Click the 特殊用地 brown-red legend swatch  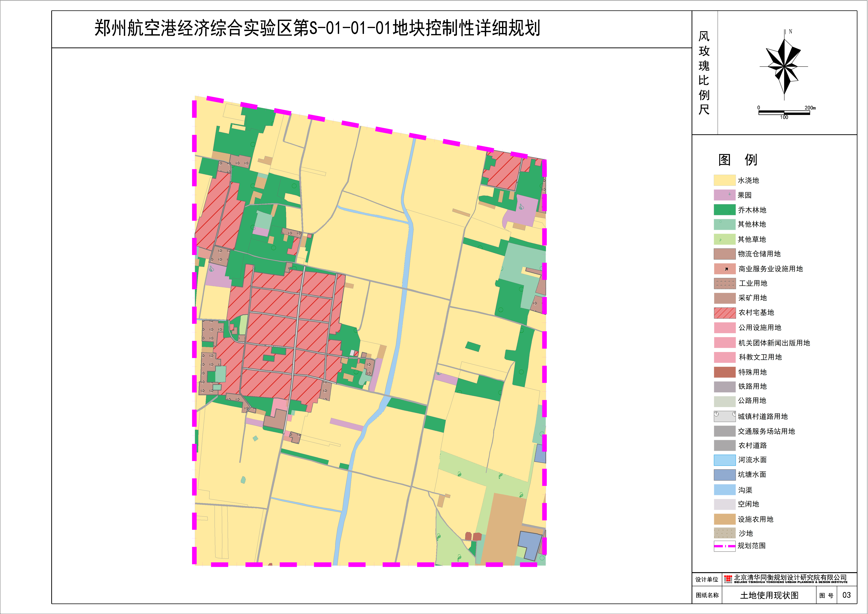(724, 372)
